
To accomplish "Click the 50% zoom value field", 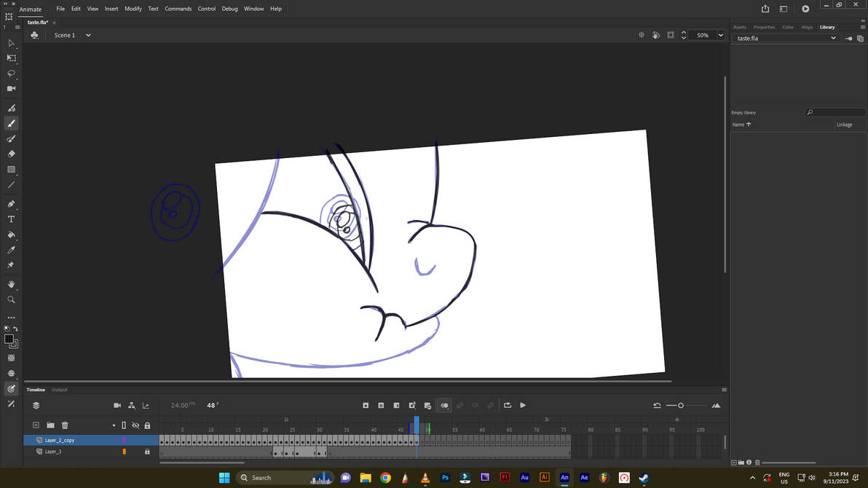I will pyautogui.click(x=703, y=35).
